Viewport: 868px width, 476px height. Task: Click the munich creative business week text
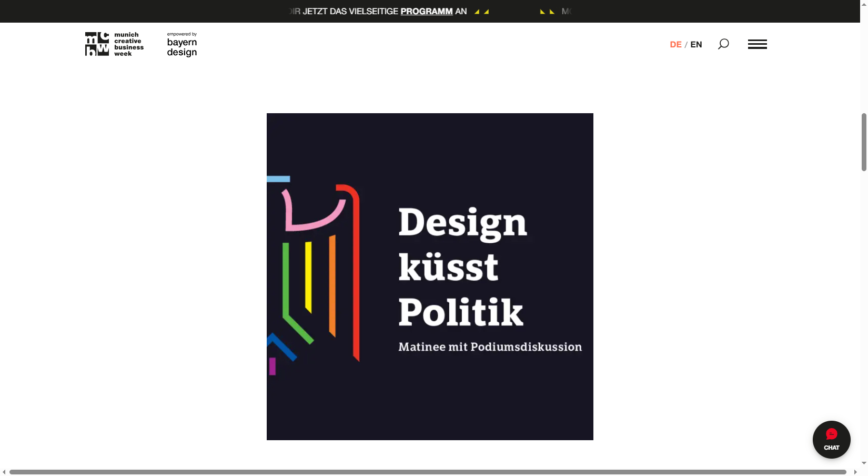click(x=129, y=44)
